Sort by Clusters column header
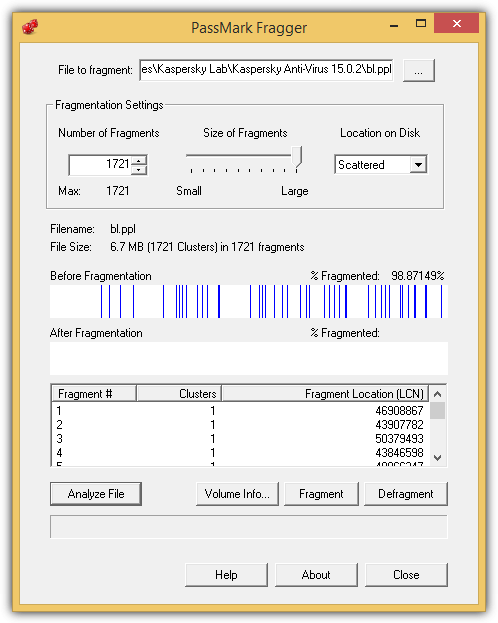The height and width of the screenshot is (623, 498). pyautogui.click(x=179, y=394)
